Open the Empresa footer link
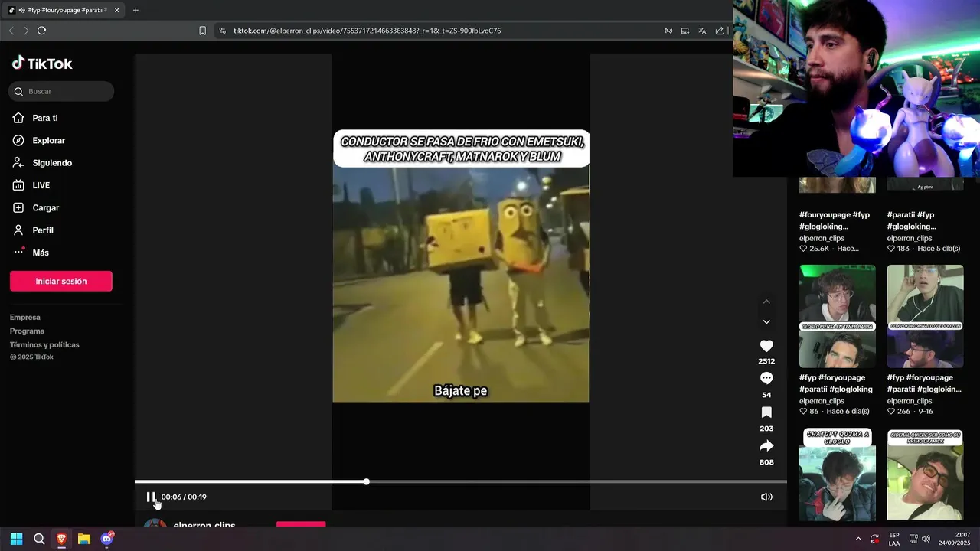The image size is (980, 551). (x=25, y=318)
